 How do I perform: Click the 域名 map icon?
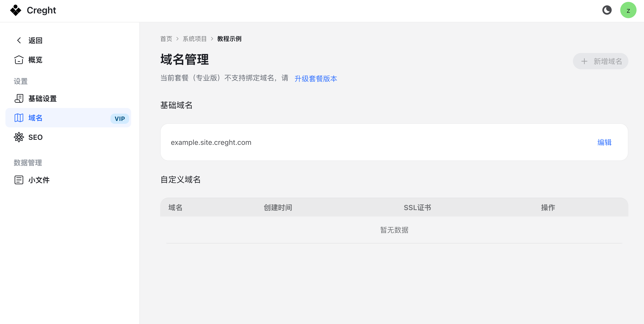point(19,118)
